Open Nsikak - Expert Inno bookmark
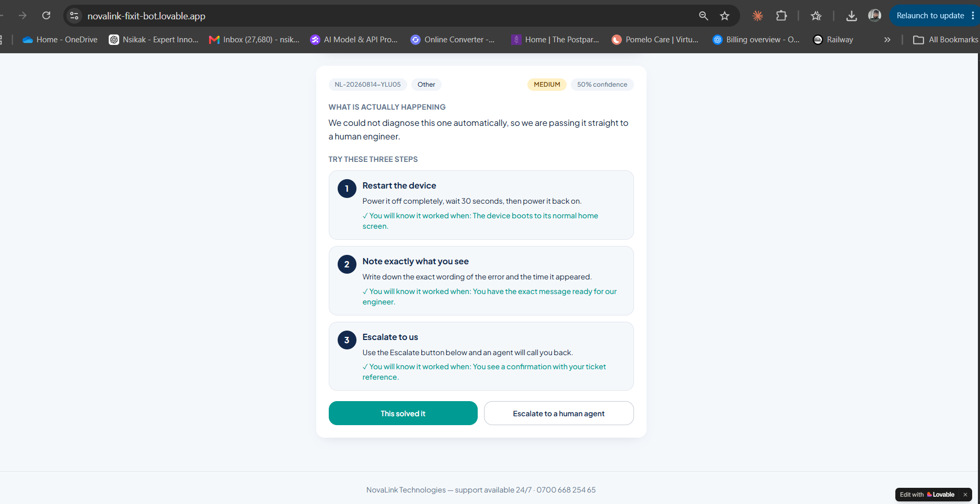Screen dimensions: 980x504 click(154, 40)
